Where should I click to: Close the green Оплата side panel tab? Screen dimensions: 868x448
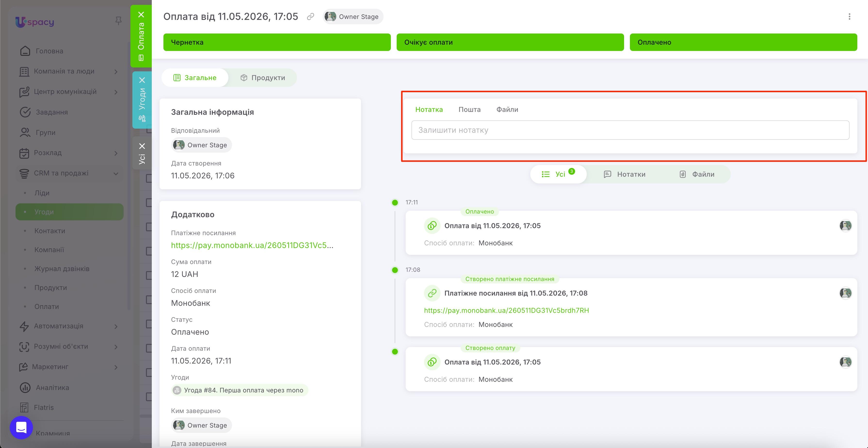[141, 15]
